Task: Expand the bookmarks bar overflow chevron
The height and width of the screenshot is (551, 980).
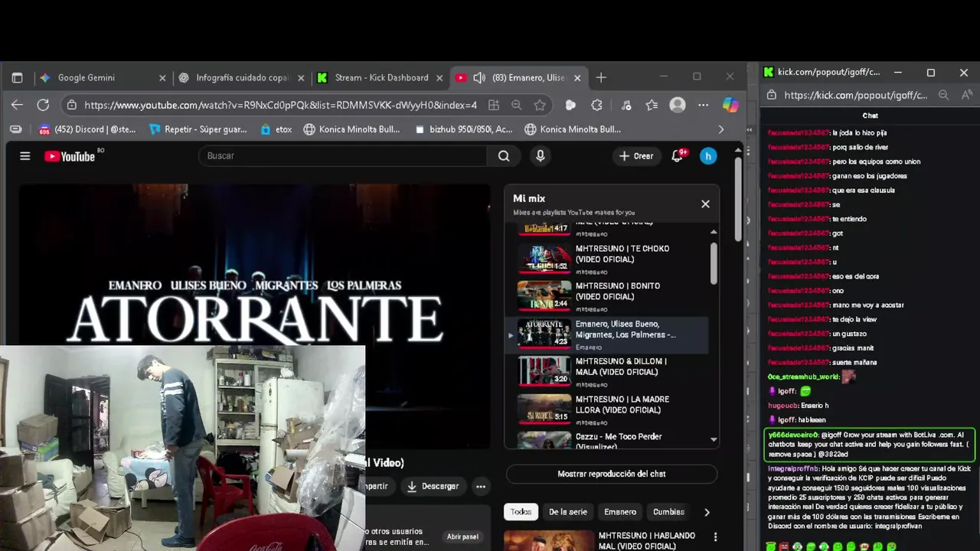Action: tap(720, 129)
